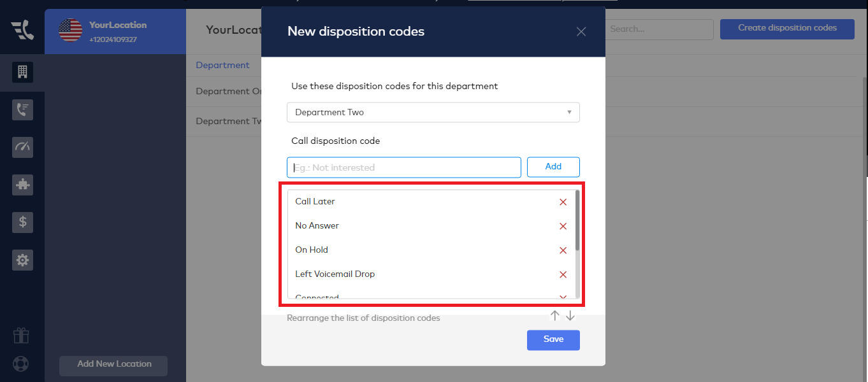
Task: Delete the No Answer disposition code
Action: [x=563, y=226]
